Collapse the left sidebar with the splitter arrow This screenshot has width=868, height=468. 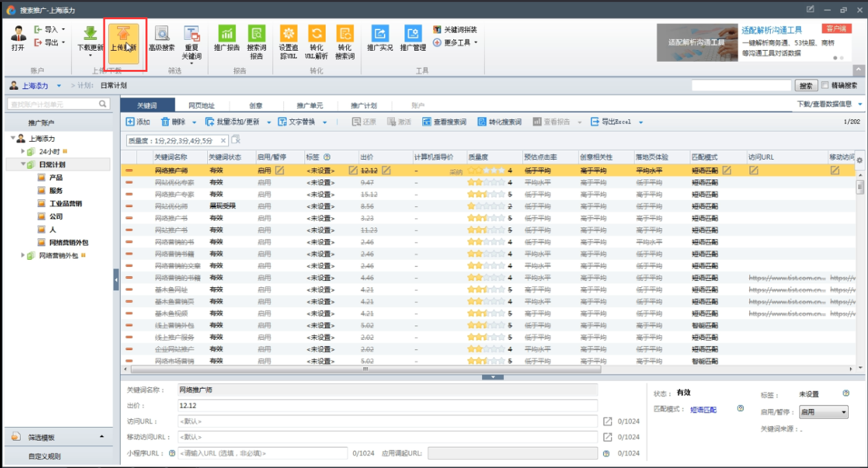(x=116, y=280)
